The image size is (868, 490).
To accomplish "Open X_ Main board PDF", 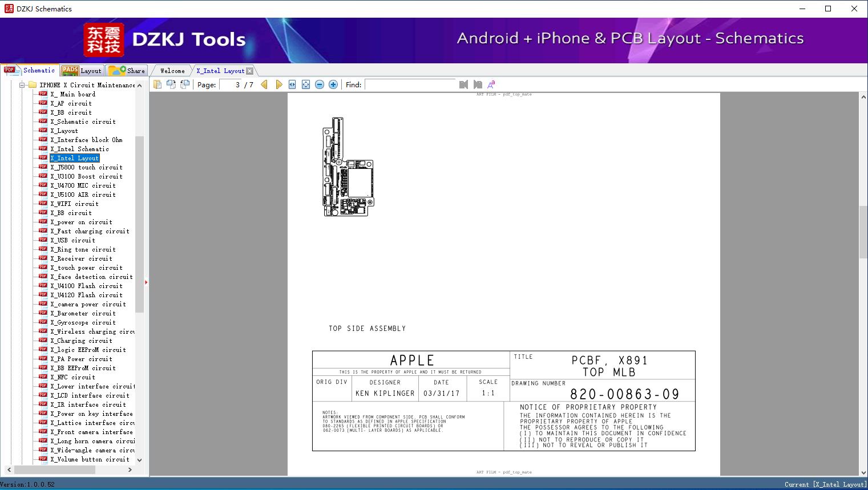I will tap(72, 94).
